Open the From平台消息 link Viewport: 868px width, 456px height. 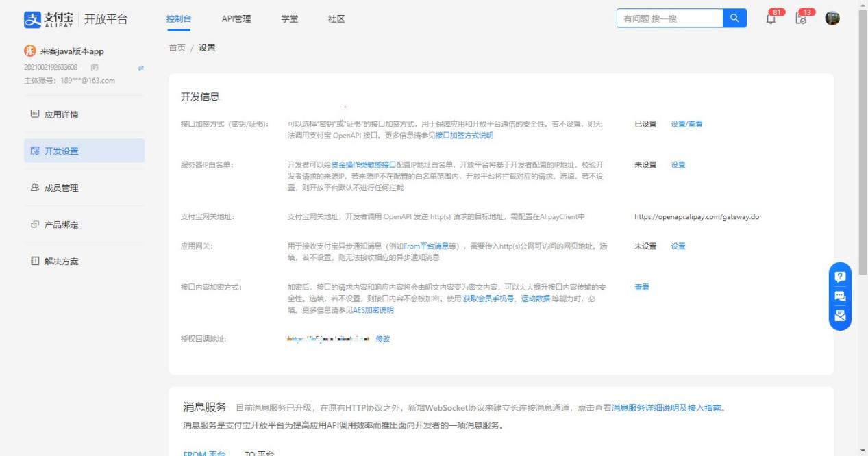pos(425,246)
